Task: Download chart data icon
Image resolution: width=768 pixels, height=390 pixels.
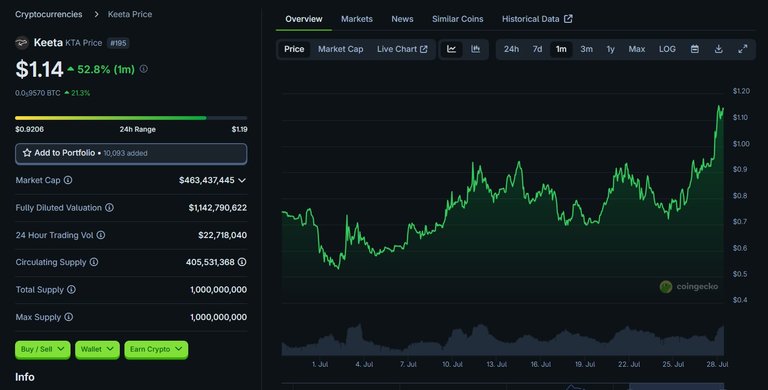Action: pyautogui.click(x=719, y=49)
